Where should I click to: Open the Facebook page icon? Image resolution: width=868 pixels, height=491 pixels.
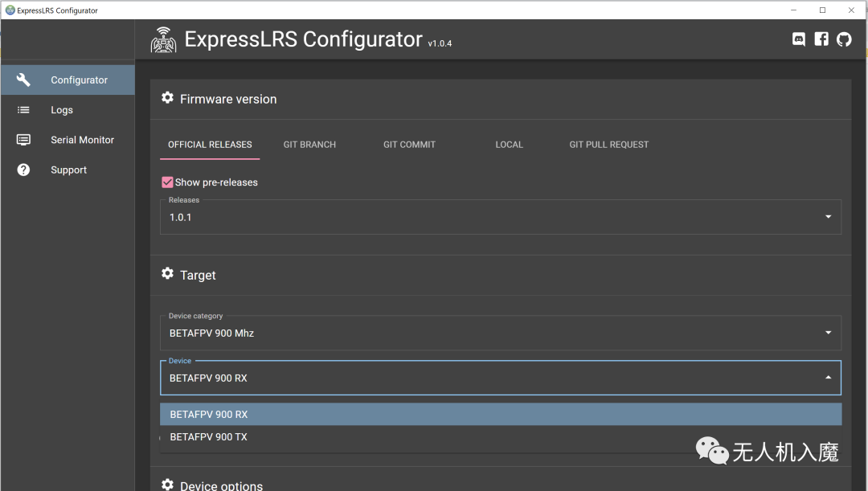(x=821, y=39)
